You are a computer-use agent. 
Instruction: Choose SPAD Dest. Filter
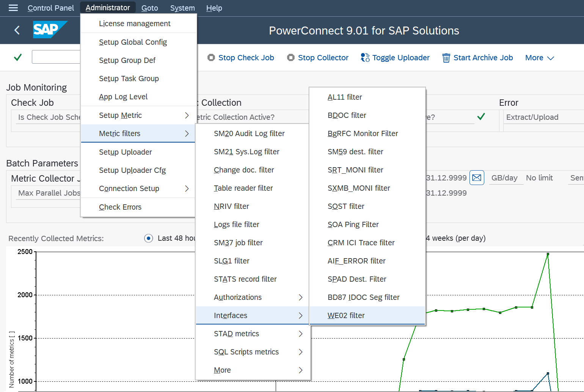pos(367,279)
